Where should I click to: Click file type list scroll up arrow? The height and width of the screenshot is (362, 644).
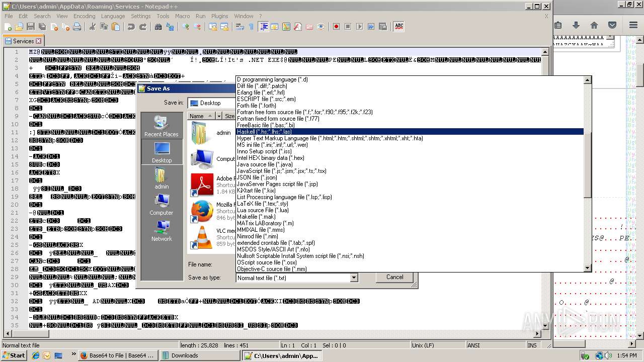tap(587, 80)
